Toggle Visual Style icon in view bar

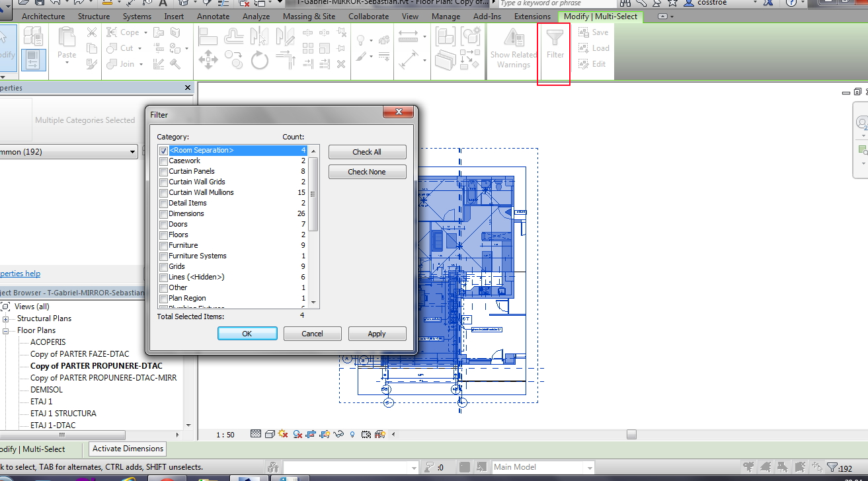point(270,434)
